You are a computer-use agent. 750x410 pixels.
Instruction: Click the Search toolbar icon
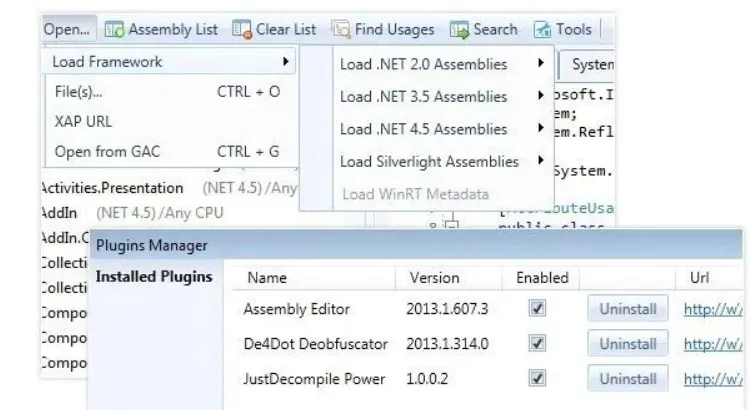(459, 30)
